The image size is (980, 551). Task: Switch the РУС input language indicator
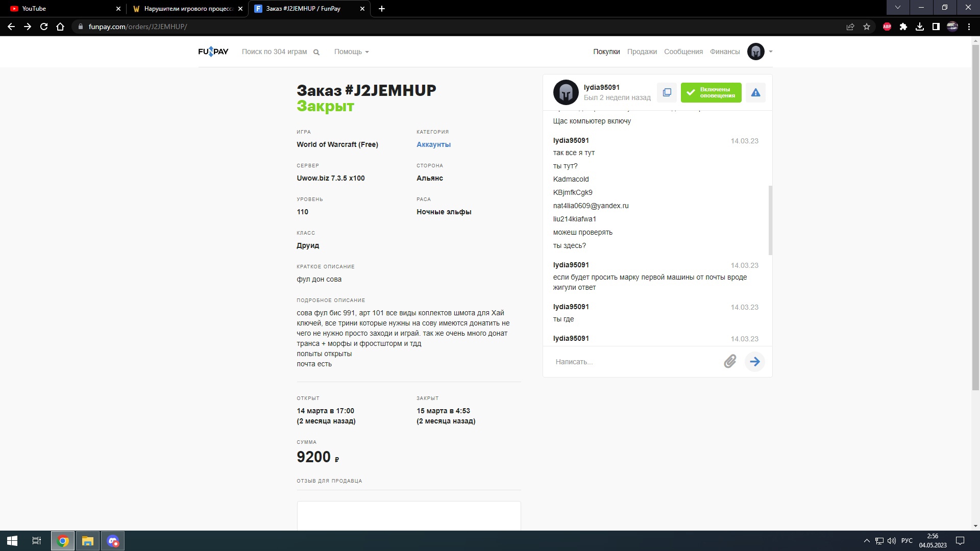pyautogui.click(x=907, y=541)
